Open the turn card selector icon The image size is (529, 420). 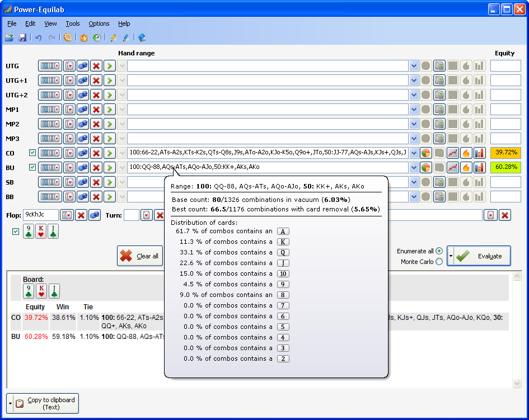[147, 215]
